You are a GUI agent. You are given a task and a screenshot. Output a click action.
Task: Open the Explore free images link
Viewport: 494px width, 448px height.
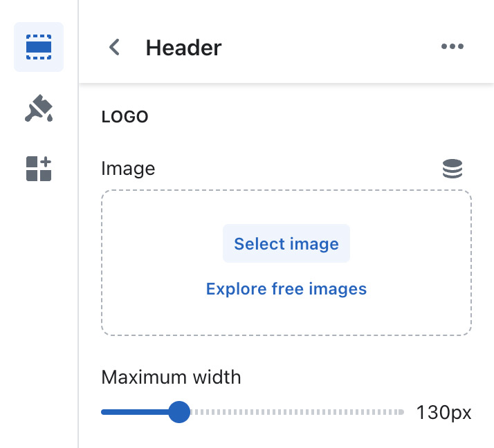(286, 289)
